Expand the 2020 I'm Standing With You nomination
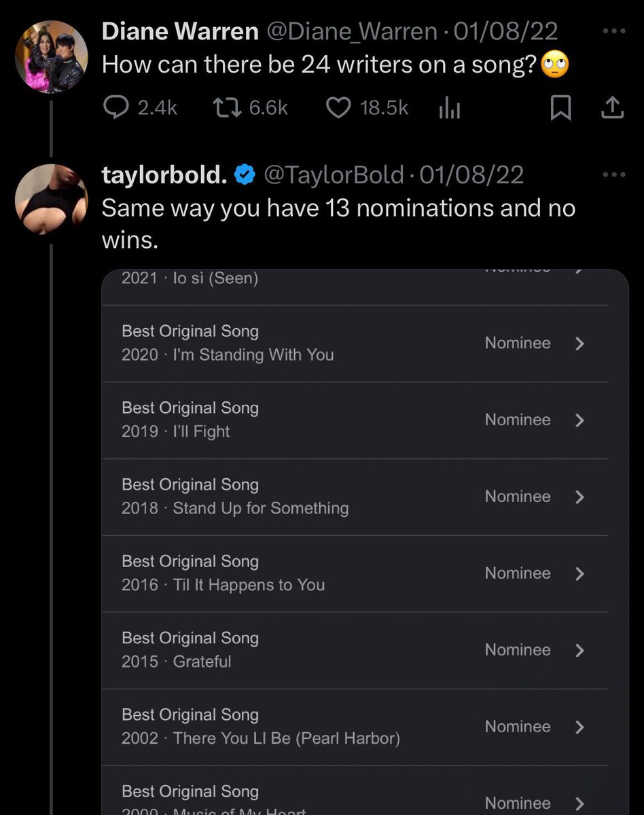Image resolution: width=644 pixels, height=815 pixels. 579,344
